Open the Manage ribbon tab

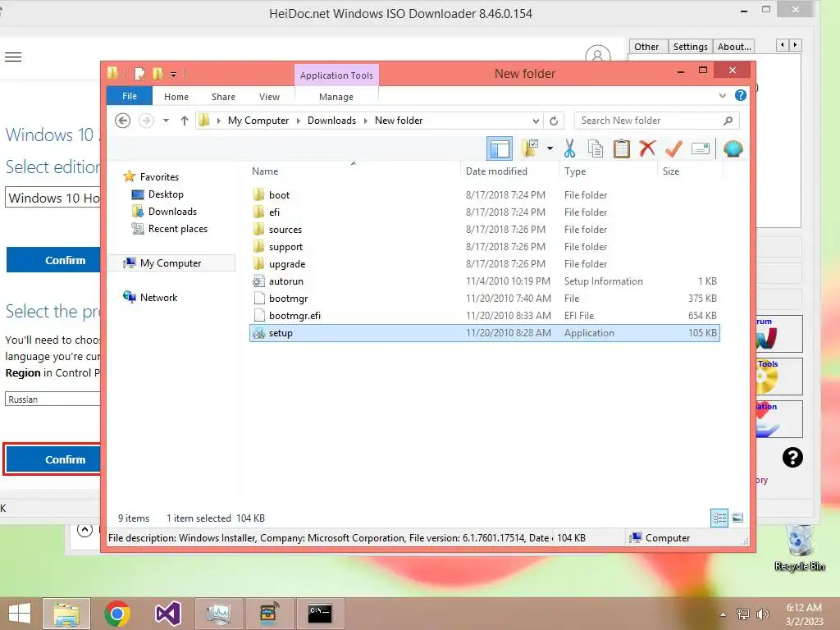[336, 97]
